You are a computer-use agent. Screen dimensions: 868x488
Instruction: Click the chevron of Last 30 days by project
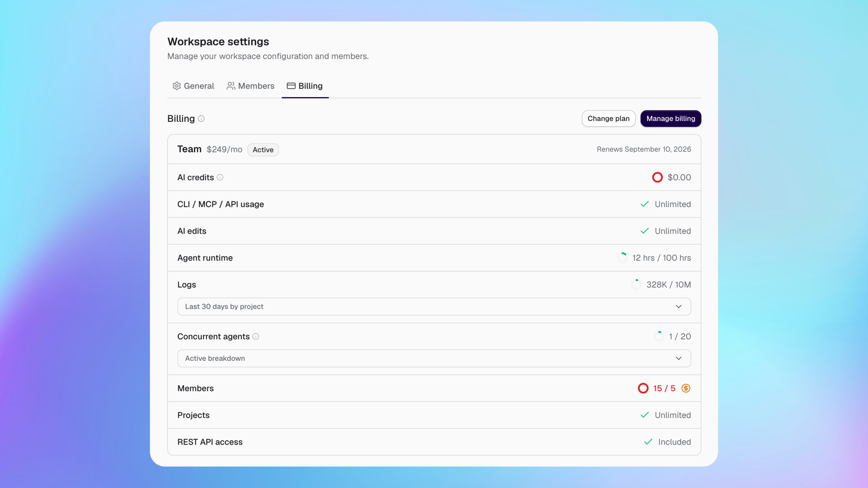coord(679,306)
